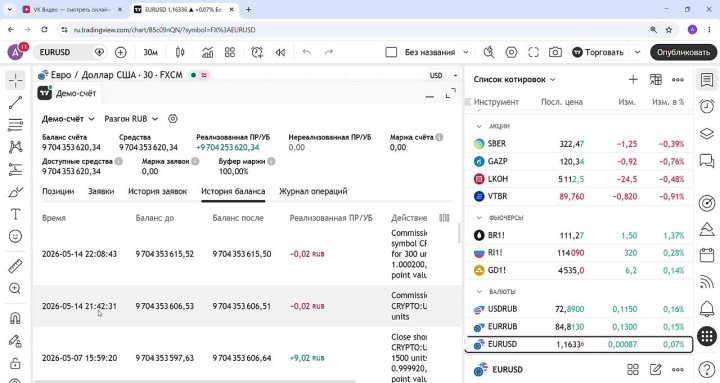
Task: Open the Indicators chart icon in toolbar
Action: pos(208,52)
